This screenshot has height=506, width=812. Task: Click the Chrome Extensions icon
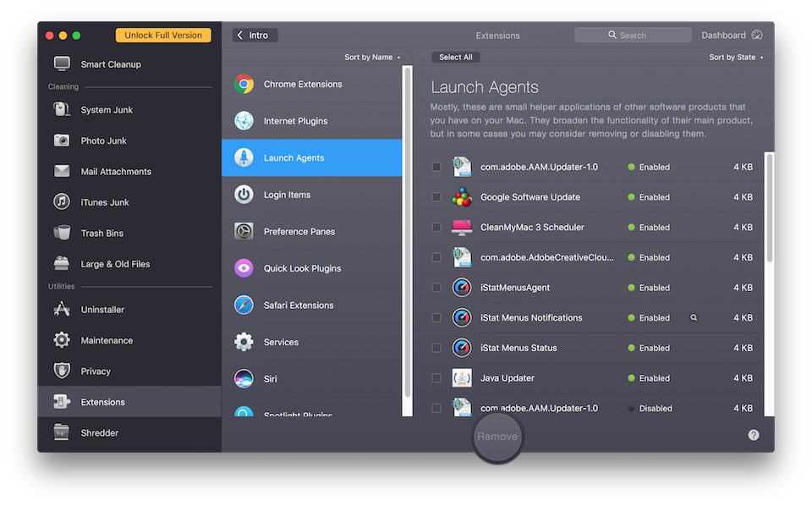244,84
